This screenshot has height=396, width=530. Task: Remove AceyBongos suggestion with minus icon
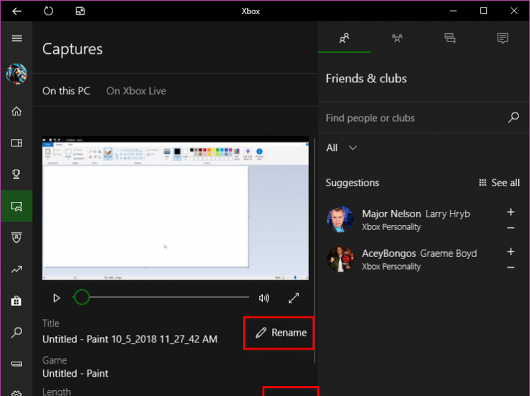[x=511, y=268]
